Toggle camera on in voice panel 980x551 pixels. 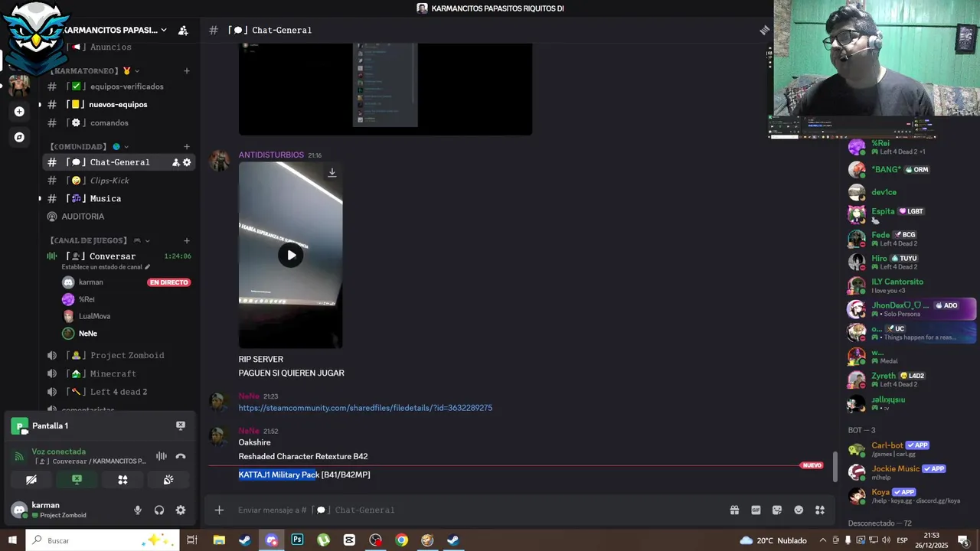pos(31,480)
